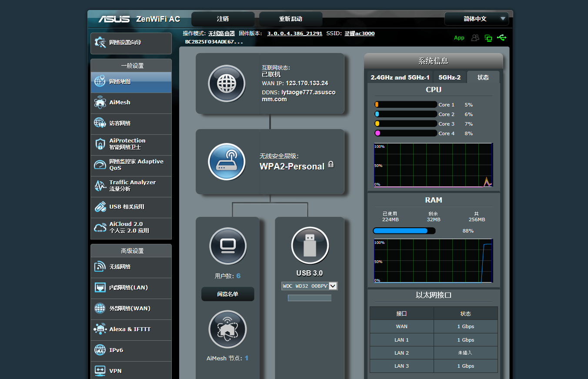This screenshot has width=588, height=379.
Task: Open the green App link
Action: pyautogui.click(x=459, y=38)
